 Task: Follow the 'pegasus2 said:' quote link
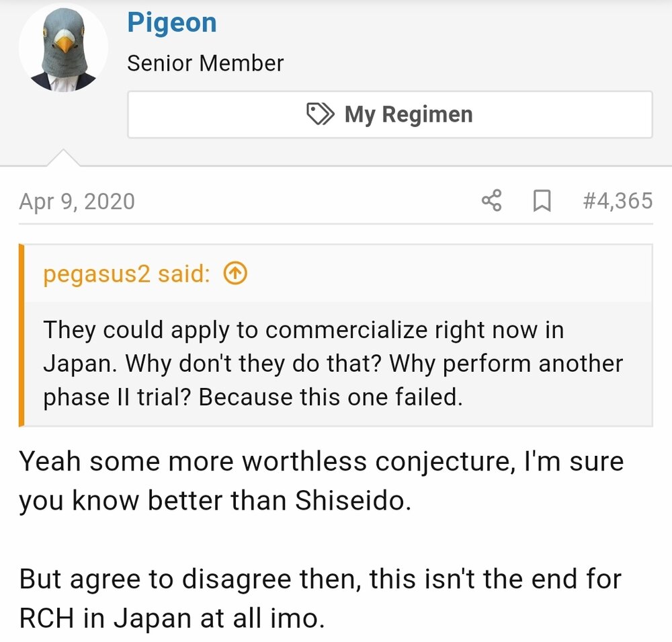tap(126, 274)
